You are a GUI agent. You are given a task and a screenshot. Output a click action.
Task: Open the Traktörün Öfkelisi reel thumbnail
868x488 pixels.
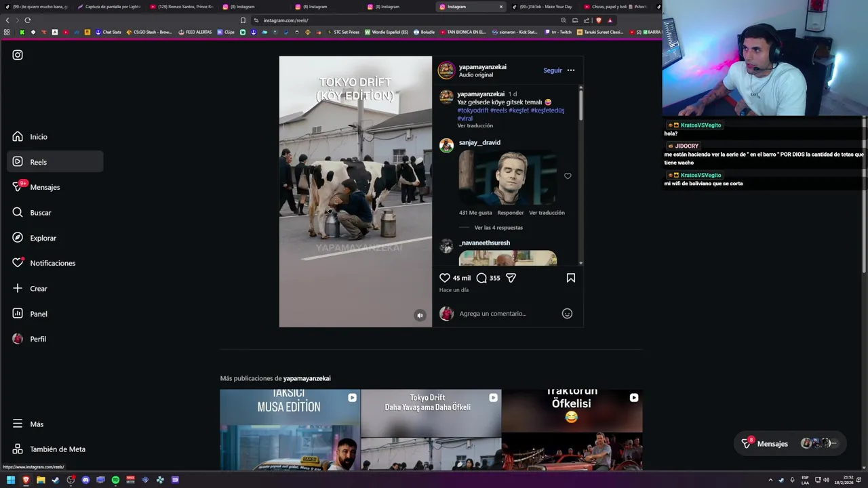[x=572, y=430]
